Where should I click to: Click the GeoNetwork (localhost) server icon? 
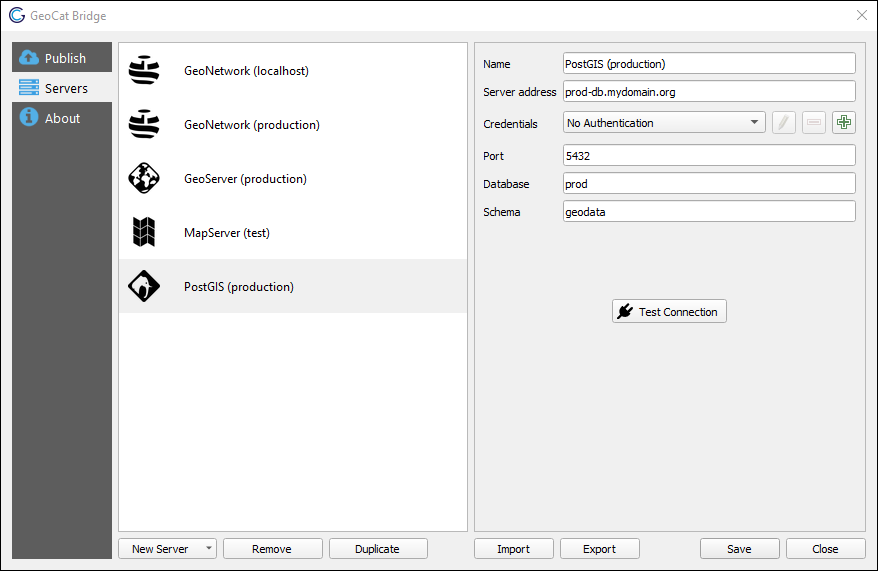pyautogui.click(x=145, y=71)
